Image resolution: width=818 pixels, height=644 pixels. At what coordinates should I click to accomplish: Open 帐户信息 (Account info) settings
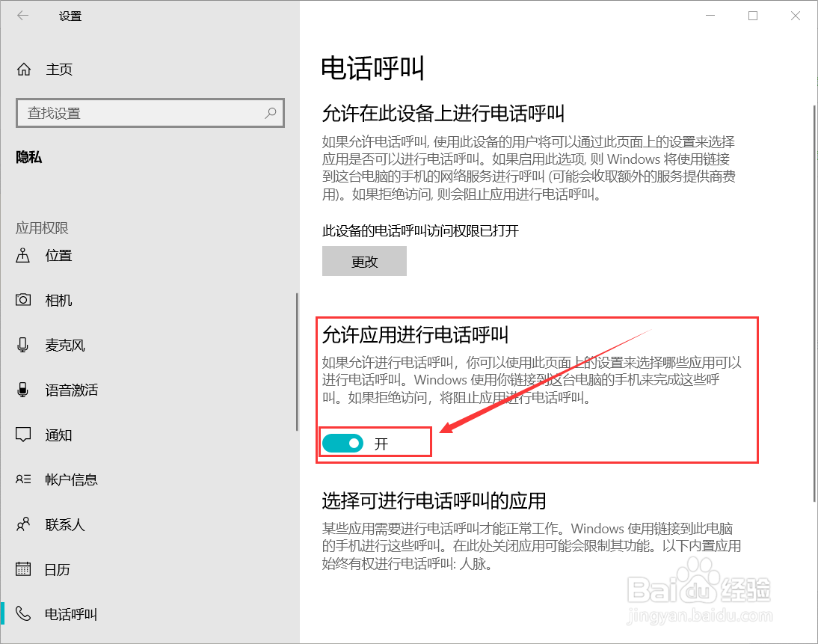(23, 479)
